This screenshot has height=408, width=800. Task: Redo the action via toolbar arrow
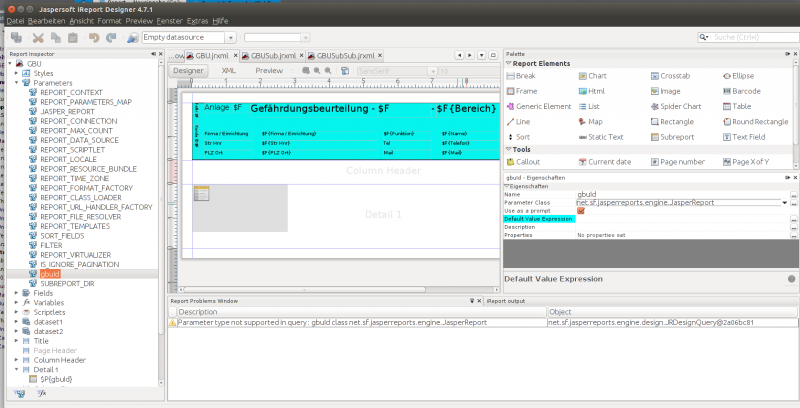(111, 37)
